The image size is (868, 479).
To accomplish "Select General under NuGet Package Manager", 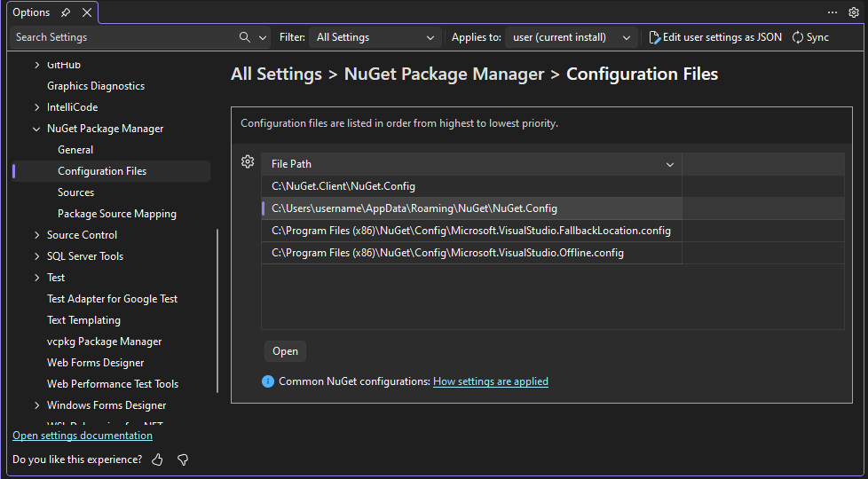I will tap(75, 150).
